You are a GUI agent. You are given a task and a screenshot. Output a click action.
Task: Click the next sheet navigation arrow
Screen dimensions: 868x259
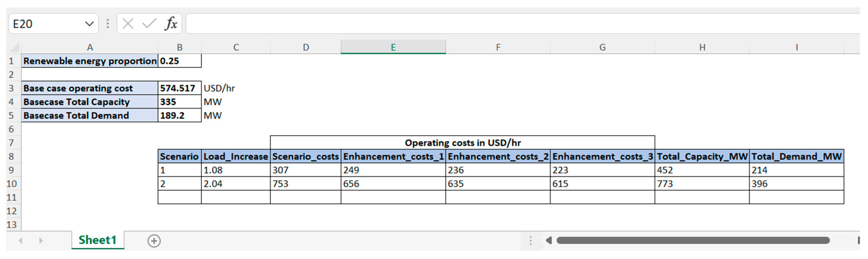pyautogui.click(x=41, y=241)
